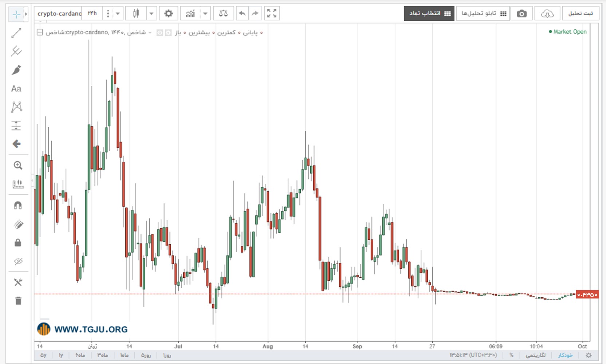Select the Aa text annotation tool
This screenshot has height=364, width=606.
16,88
